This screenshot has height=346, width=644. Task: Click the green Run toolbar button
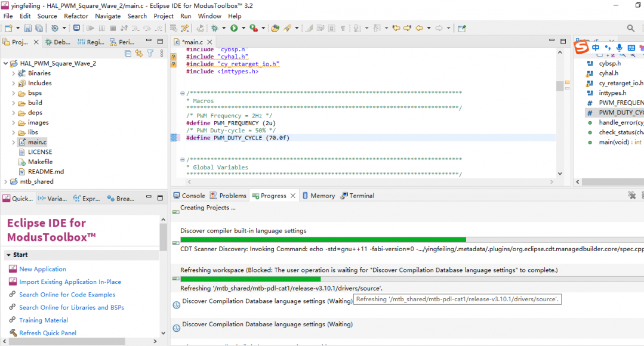click(x=234, y=28)
